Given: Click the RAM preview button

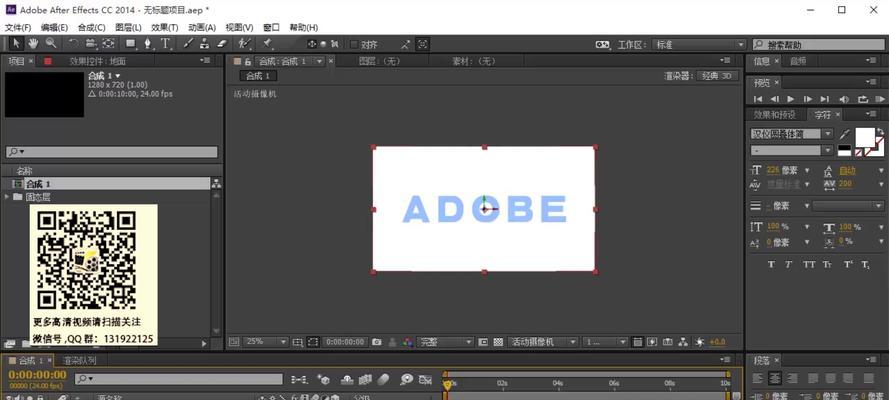Looking at the screenshot, I should [880, 99].
